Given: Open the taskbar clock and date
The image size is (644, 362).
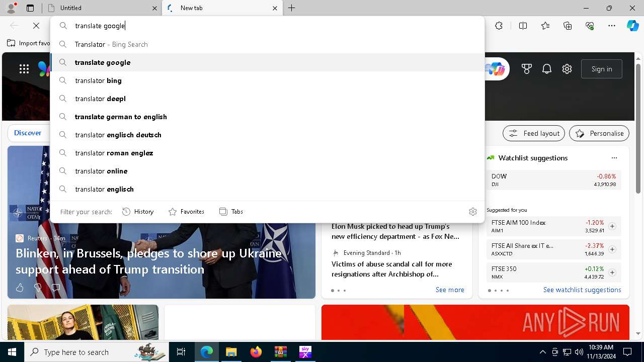Looking at the screenshot, I should click(x=601, y=352).
